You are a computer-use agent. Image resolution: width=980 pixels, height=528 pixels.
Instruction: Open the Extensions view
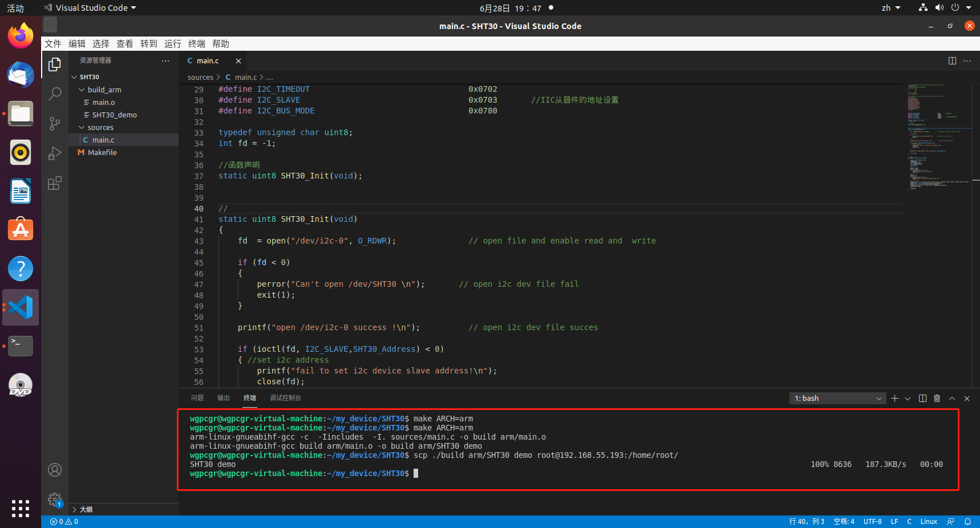click(55, 183)
